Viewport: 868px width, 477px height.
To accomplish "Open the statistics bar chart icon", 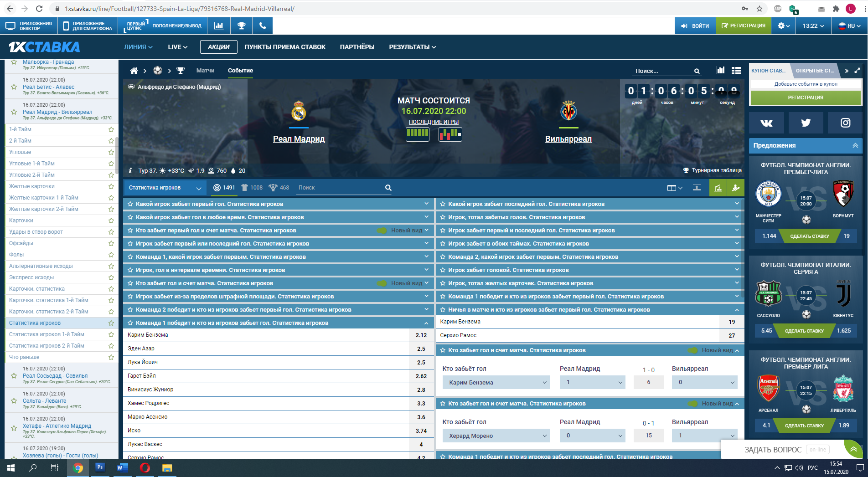I will (x=219, y=26).
